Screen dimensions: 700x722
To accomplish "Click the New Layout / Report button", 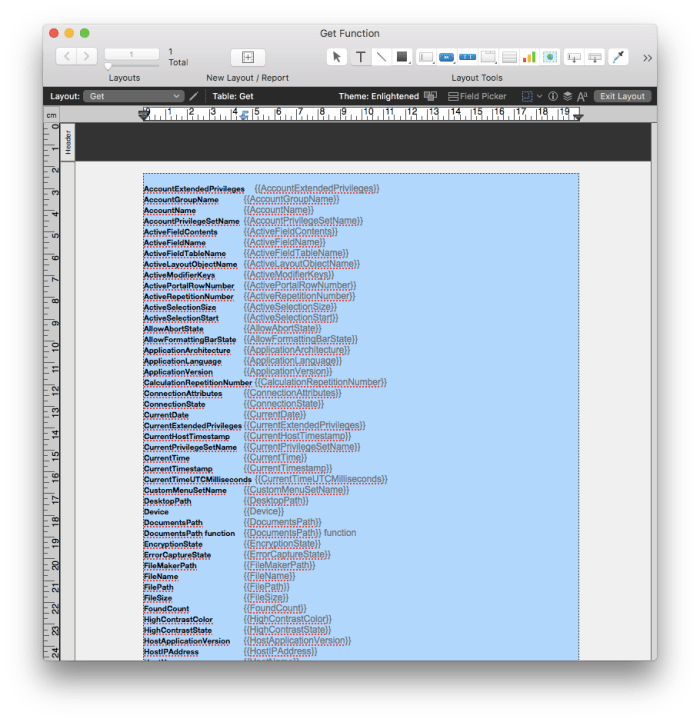I will tap(248, 57).
